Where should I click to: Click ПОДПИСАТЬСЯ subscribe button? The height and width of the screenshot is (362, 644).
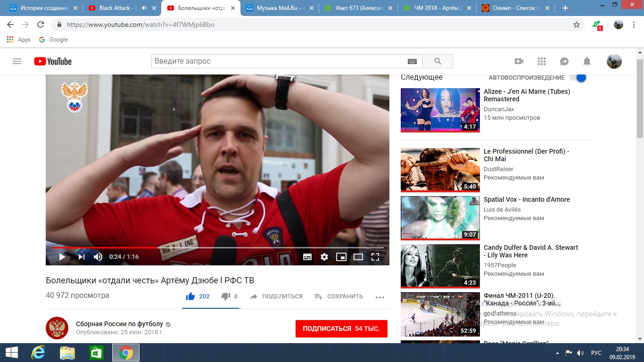point(341,329)
